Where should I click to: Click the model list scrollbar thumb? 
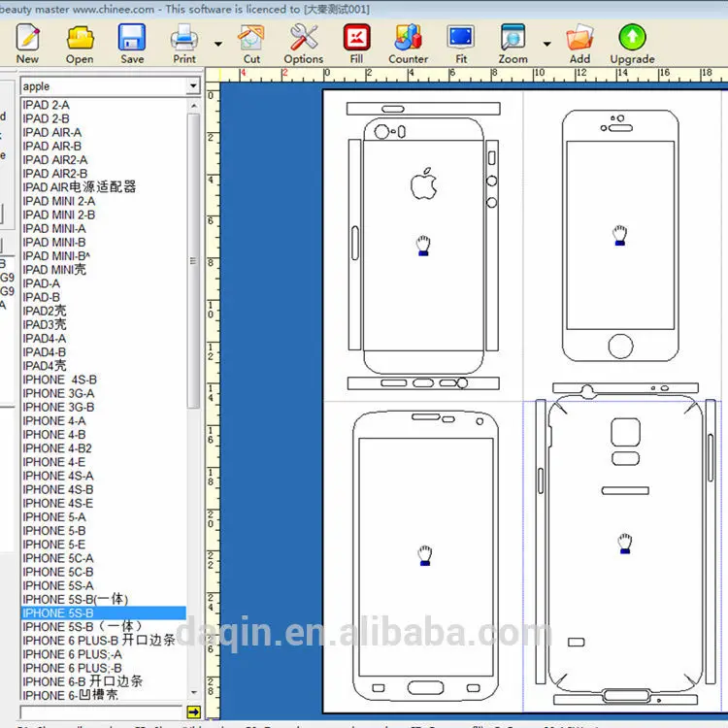193,261
